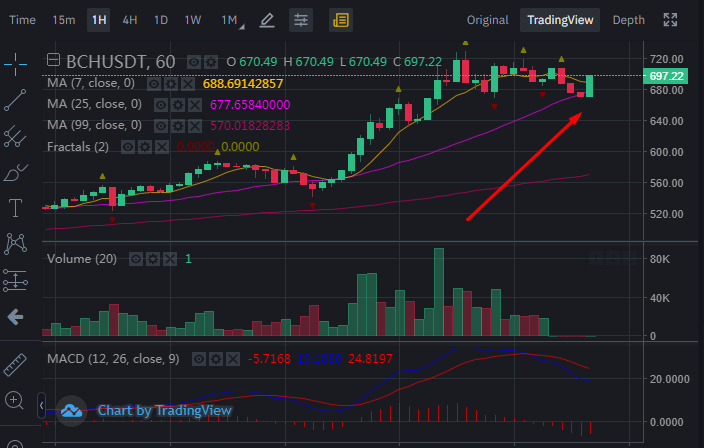
Task: Click the MA 25 value 677.65840000
Action: pos(250,105)
